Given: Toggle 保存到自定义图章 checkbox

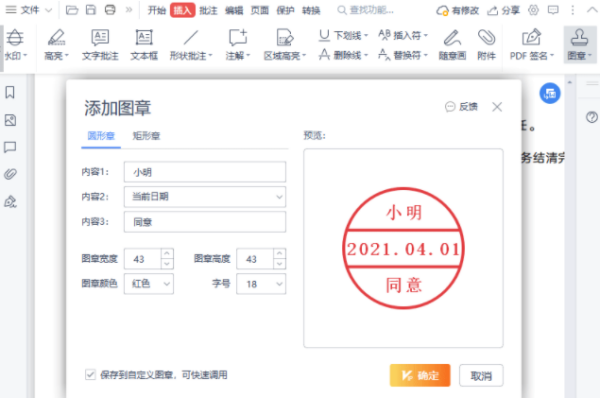Looking at the screenshot, I should [90, 374].
